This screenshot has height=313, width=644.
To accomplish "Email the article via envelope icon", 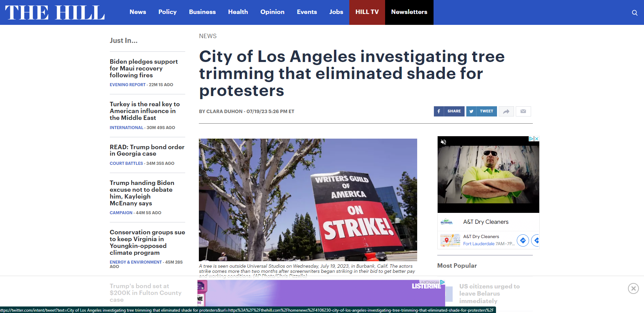I will pos(523,111).
